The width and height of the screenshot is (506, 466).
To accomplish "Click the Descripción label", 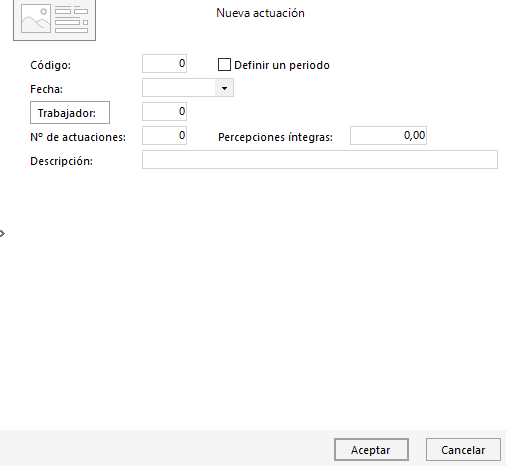I will [x=61, y=161].
